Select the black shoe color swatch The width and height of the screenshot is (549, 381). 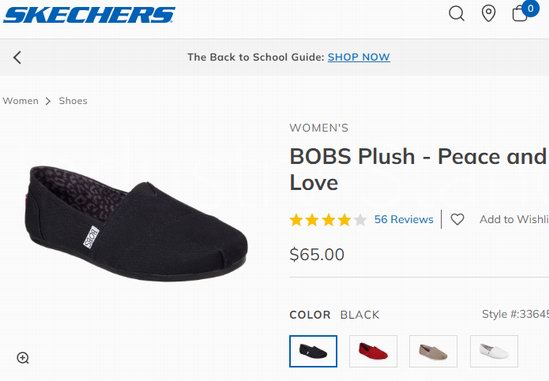click(313, 351)
